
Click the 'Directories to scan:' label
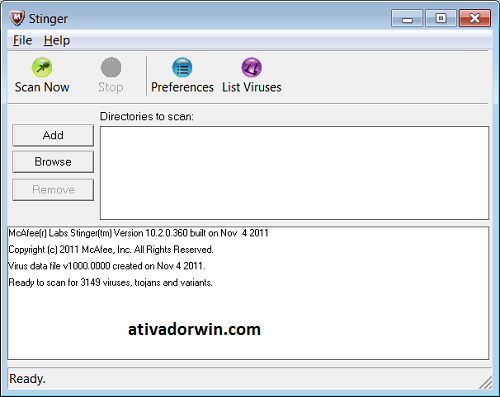click(x=147, y=116)
